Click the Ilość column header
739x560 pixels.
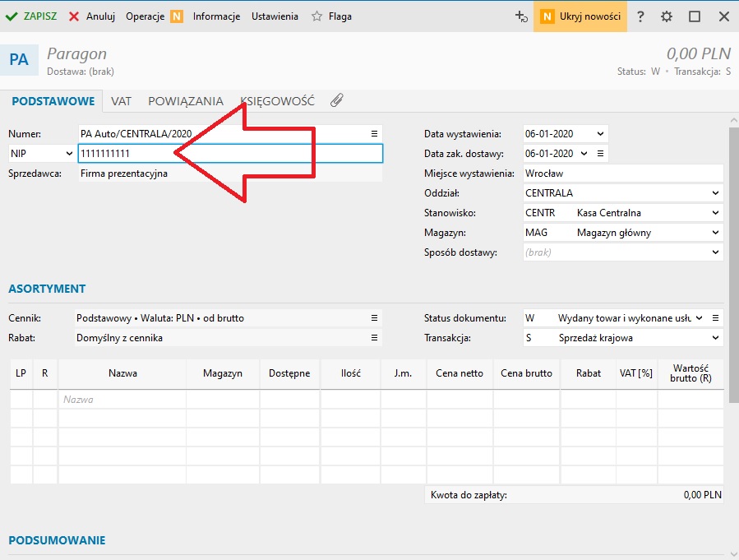tap(351, 373)
